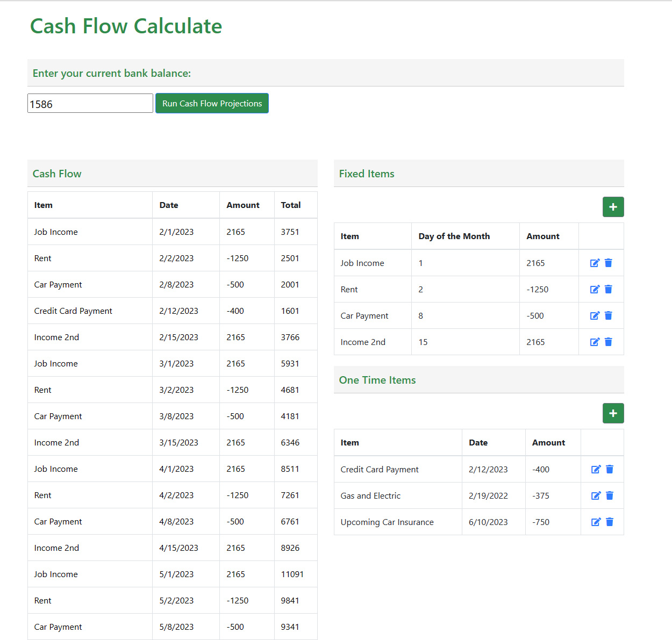This screenshot has height=640, width=672.
Task: Edit the Income 2nd fixed item
Action: [595, 342]
